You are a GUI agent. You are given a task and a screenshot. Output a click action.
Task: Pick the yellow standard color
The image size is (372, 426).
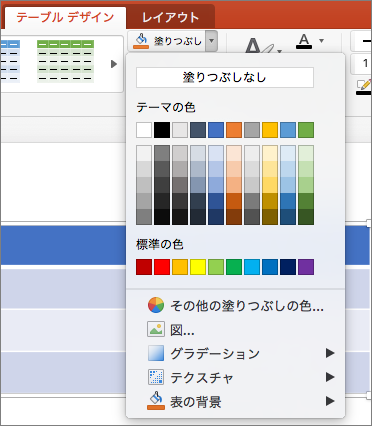point(198,267)
